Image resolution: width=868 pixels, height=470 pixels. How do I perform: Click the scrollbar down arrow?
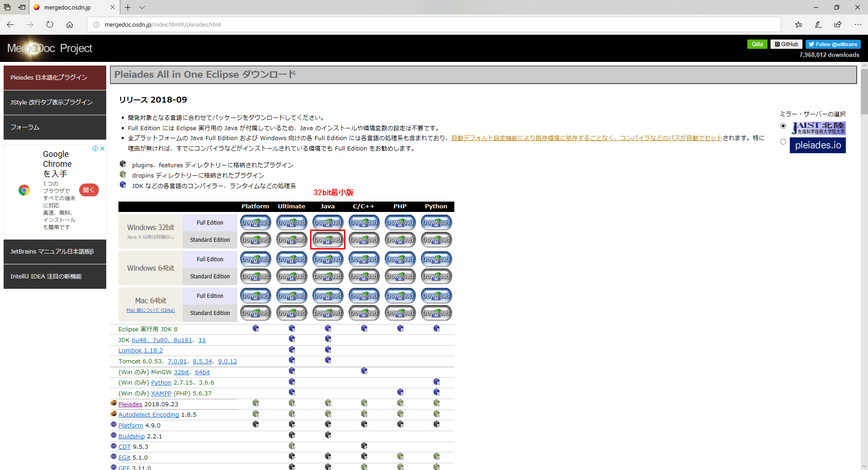[x=864, y=466]
